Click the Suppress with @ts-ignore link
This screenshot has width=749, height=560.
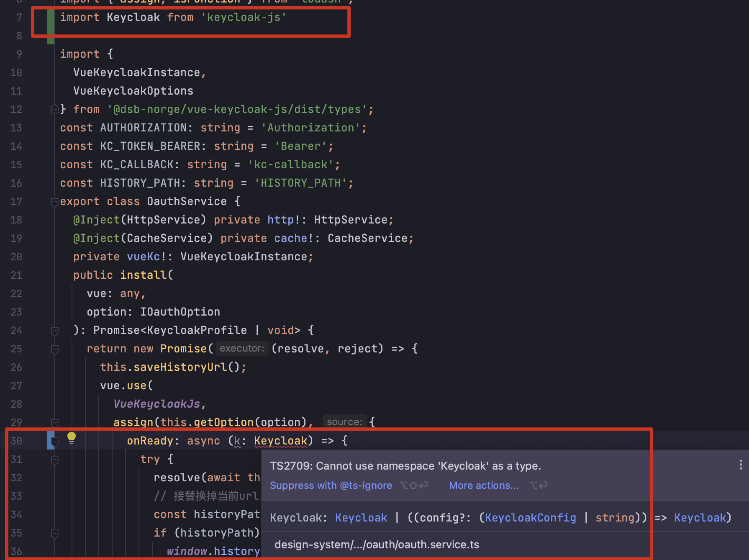pyautogui.click(x=331, y=486)
